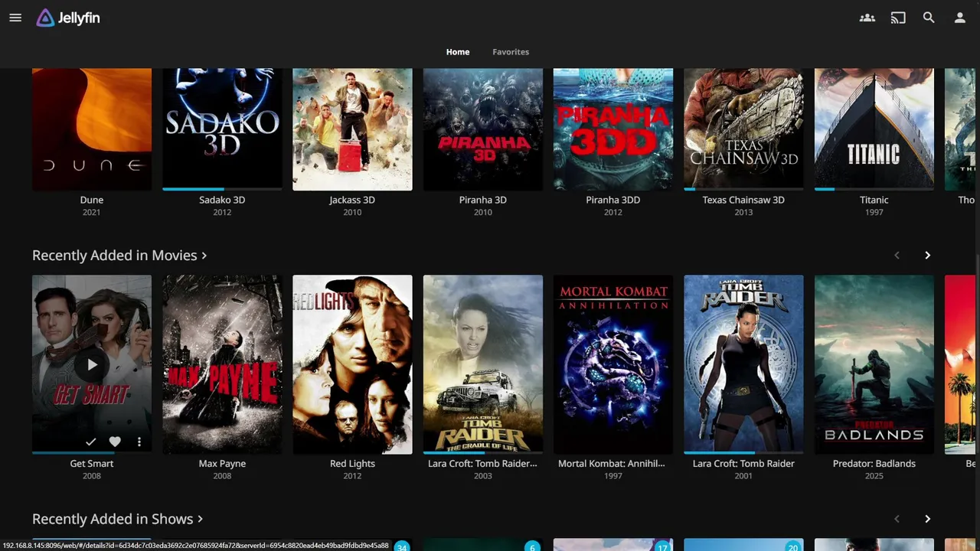Open the Max Payne poster
Screen dimensions: 980x551
pos(222,364)
